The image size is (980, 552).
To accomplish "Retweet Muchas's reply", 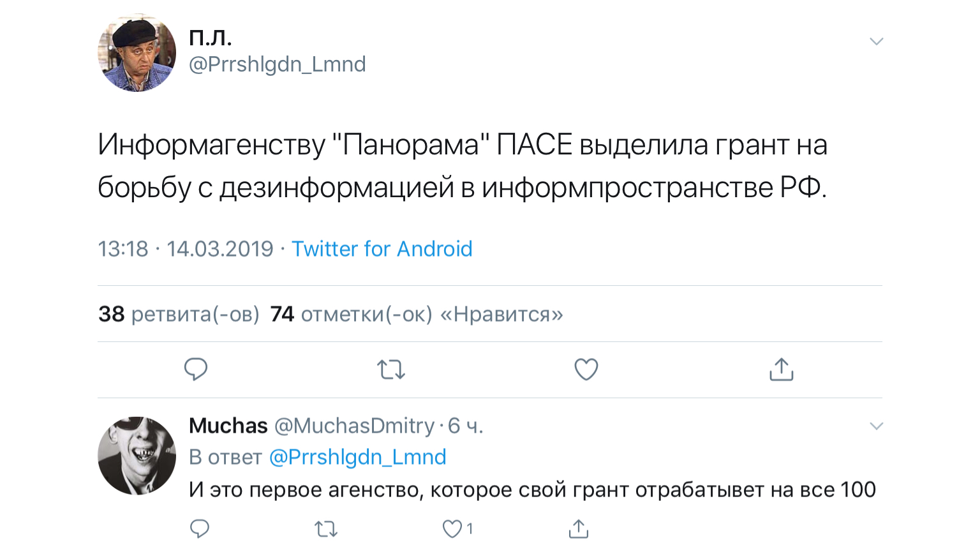I will pos(326,528).
